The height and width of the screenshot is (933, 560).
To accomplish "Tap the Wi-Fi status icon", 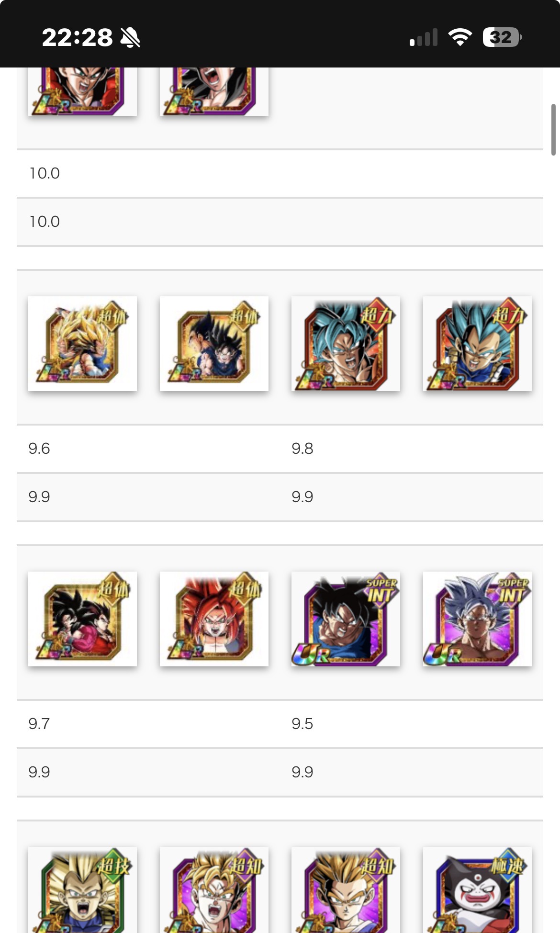I will [459, 37].
